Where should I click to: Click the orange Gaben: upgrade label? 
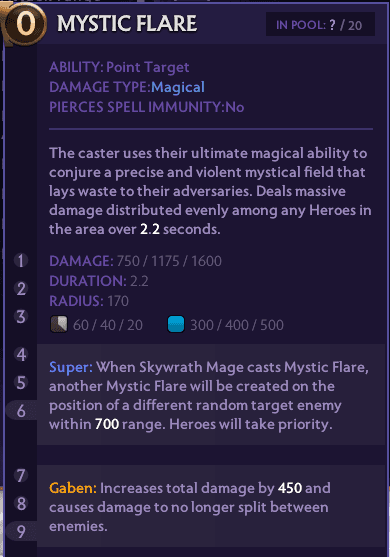click(x=73, y=488)
